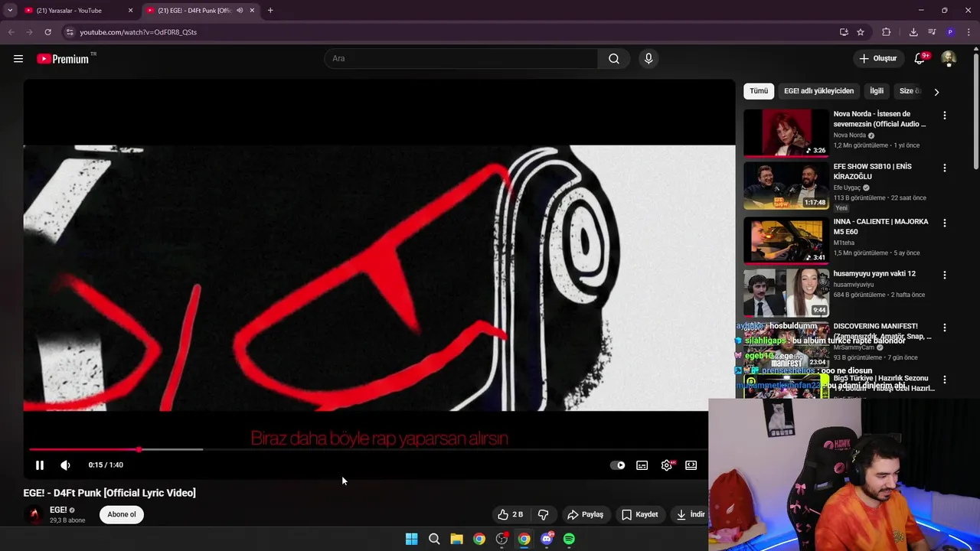Open Spotify from taskbar
The width and height of the screenshot is (980, 551).
pyautogui.click(x=569, y=539)
